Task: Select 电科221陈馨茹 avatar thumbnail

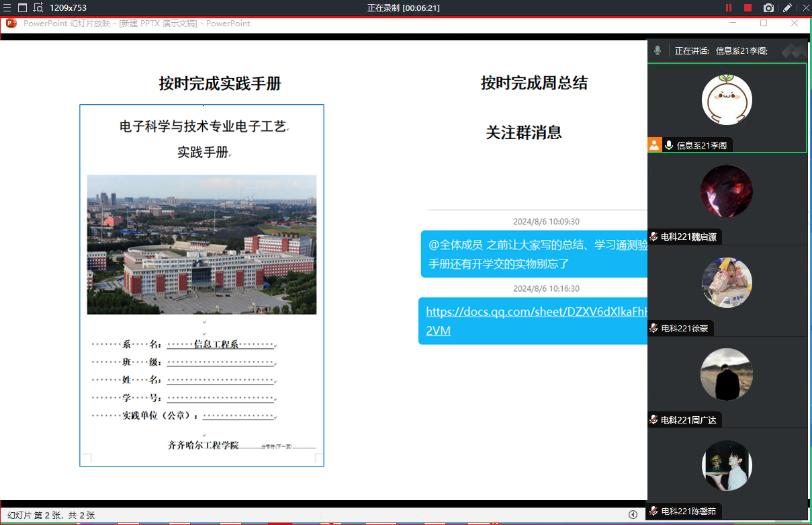Action: (x=727, y=466)
